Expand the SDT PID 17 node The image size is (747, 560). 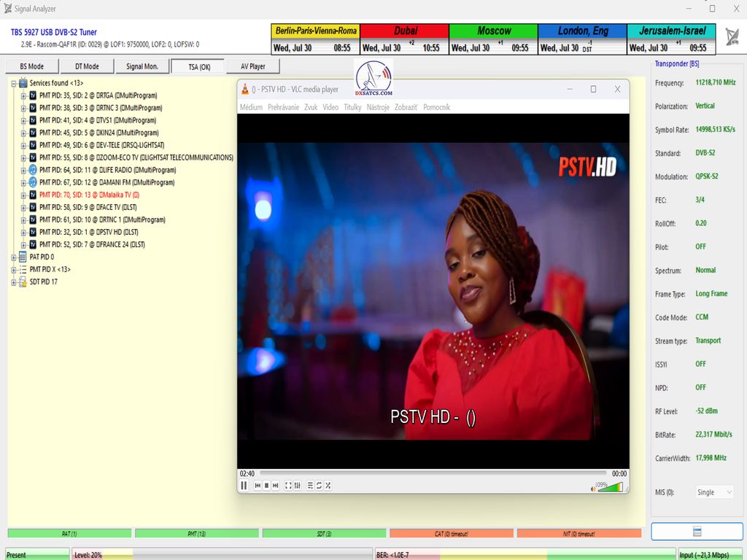coord(14,281)
